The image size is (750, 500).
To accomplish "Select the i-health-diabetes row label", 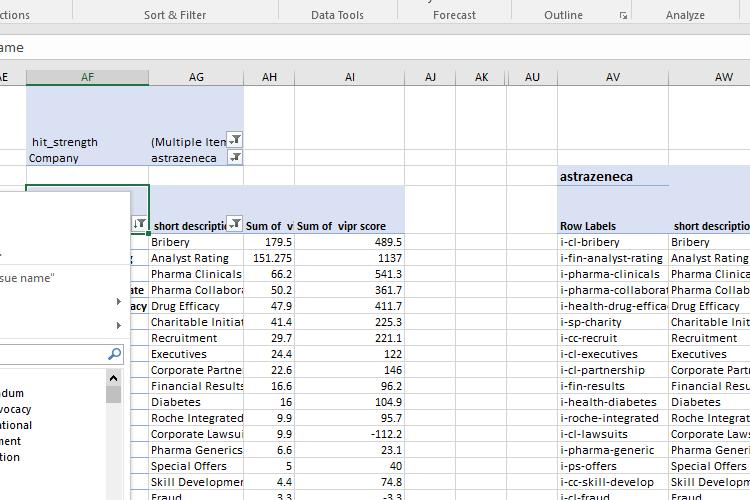I will click(613, 402).
